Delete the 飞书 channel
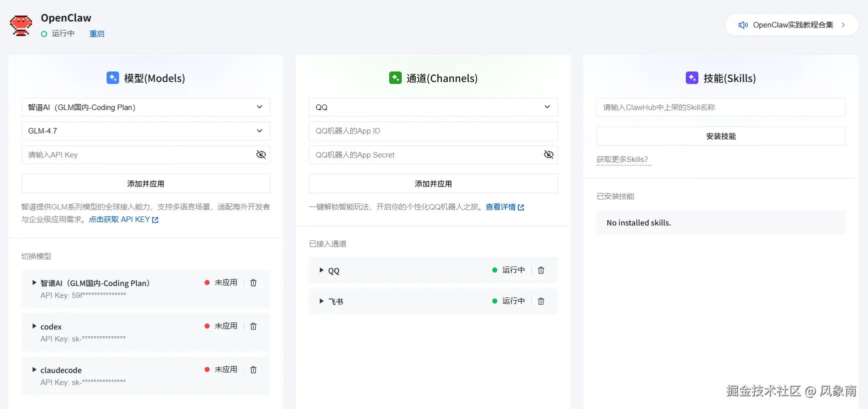868x409 pixels. coord(541,301)
